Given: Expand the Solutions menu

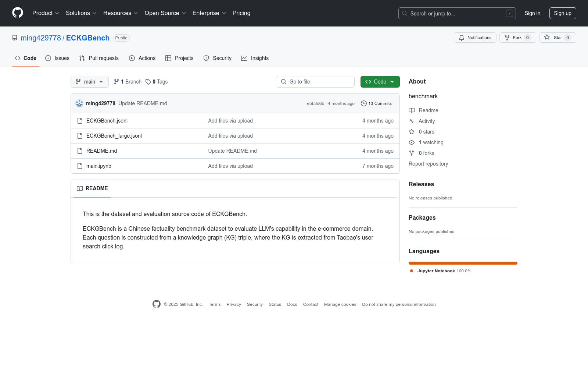Looking at the screenshot, I should click(x=81, y=13).
